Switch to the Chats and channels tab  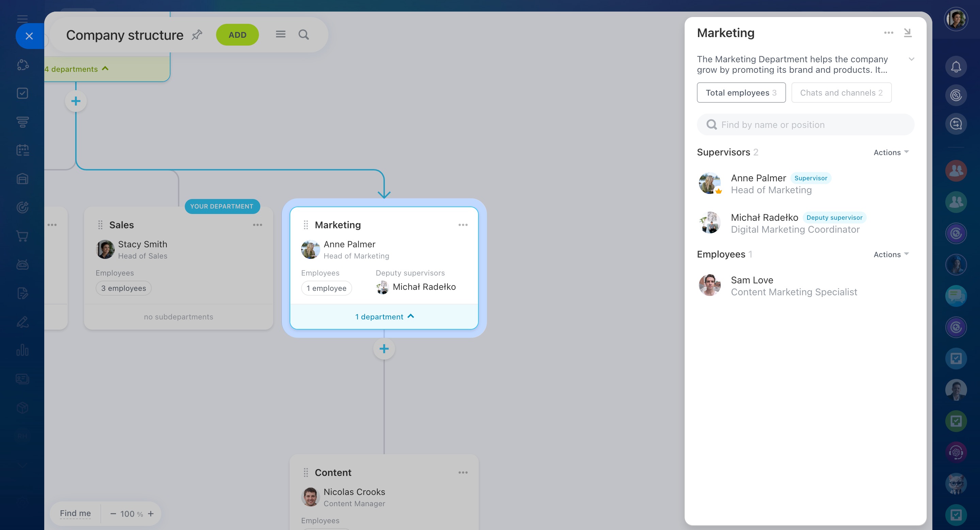(x=841, y=93)
